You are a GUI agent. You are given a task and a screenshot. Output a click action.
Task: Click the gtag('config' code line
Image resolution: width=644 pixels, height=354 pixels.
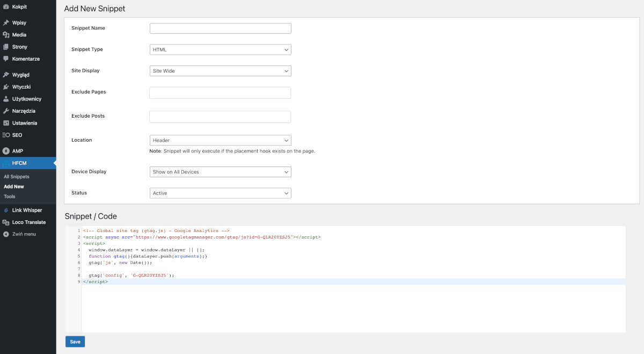(x=131, y=275)
